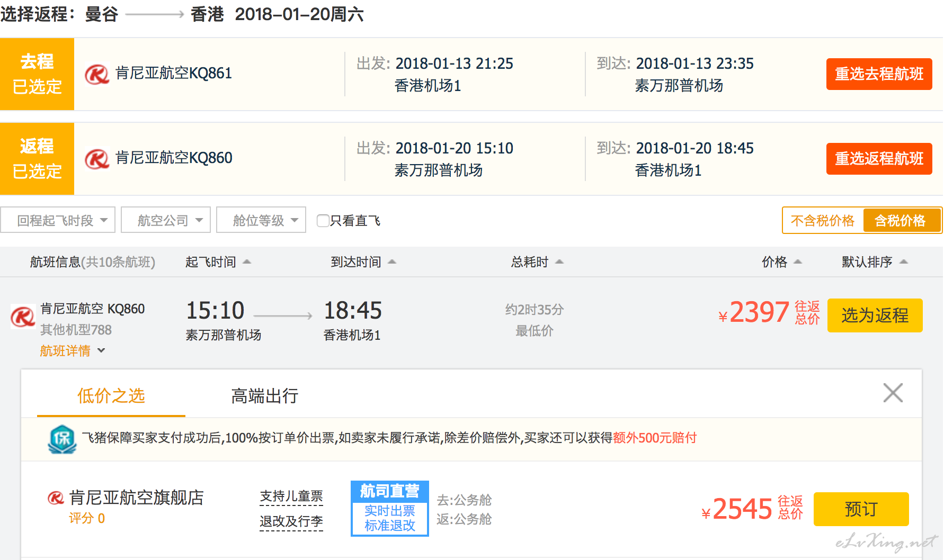Click the 最低价 label
This screenshot has height=560, width=944.
tap(535, 331)
